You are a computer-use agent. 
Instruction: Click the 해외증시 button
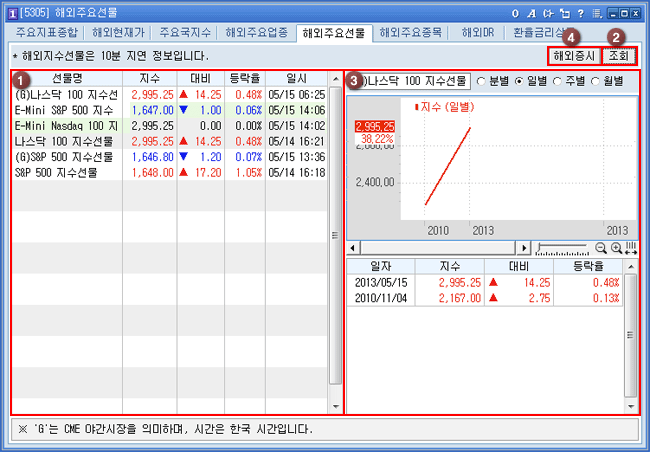pyautogui.click(x=574, y=56)
